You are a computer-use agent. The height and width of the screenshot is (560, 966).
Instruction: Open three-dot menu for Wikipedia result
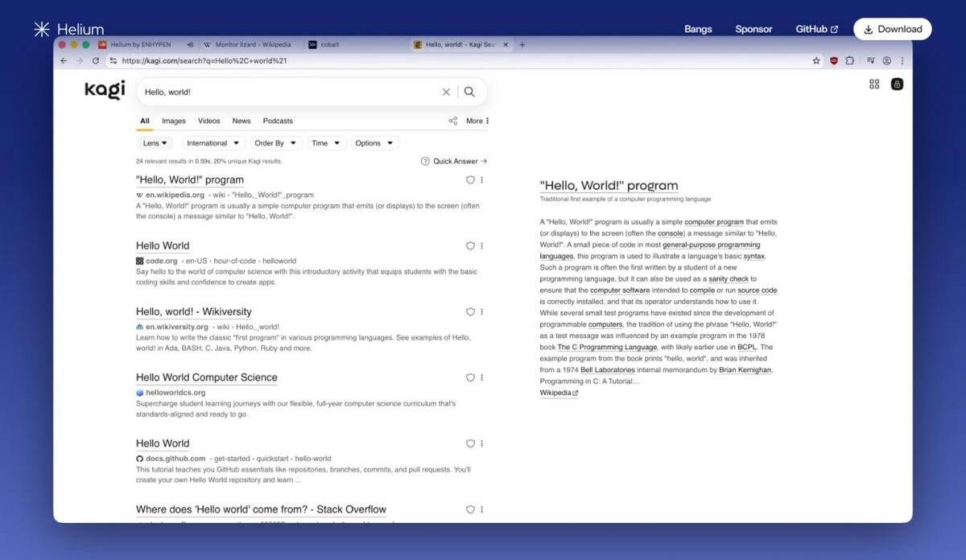point(482,180)
